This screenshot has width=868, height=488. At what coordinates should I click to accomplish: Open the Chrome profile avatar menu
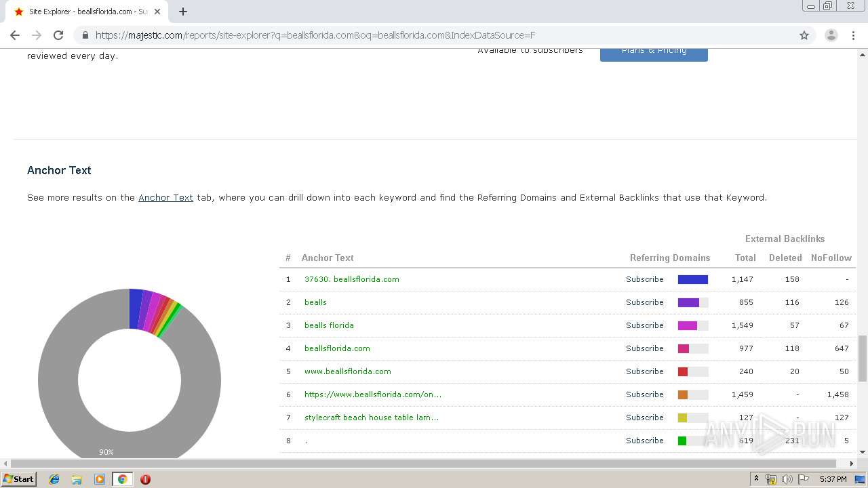pyautogui.click(x=831, y=35)
